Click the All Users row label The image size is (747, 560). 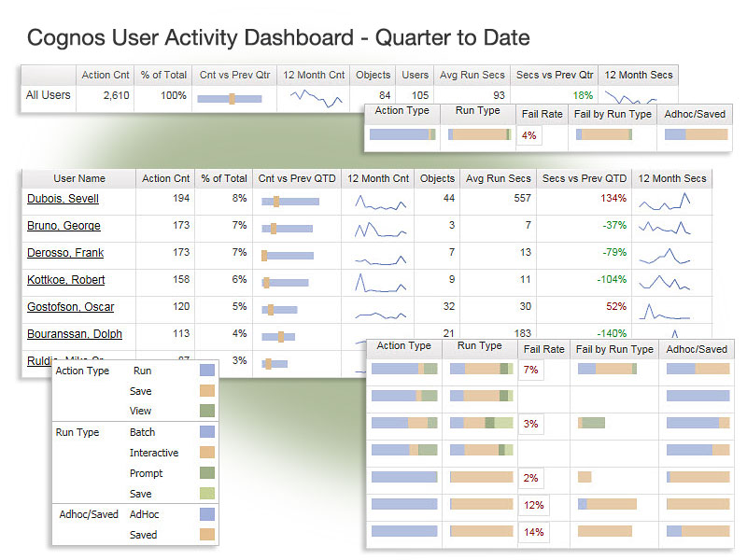(x=49, y=95)
